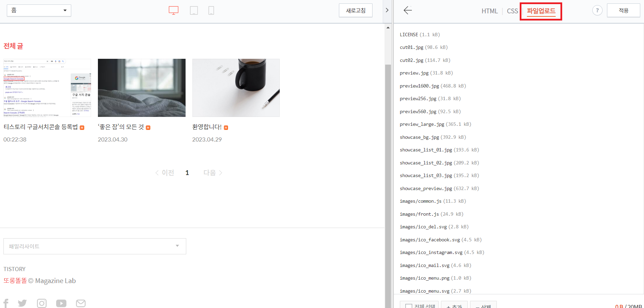Click the 추가 file button
Viewport: 644px width, 308px height.
pyautogui.click(x=454, y=305)
